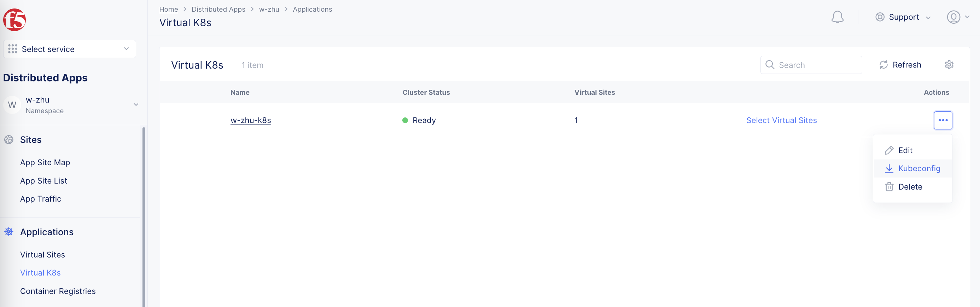Open the user account chevron
Image resolution: width=980 pixels, height=307 pixels.
click(967, 17)
